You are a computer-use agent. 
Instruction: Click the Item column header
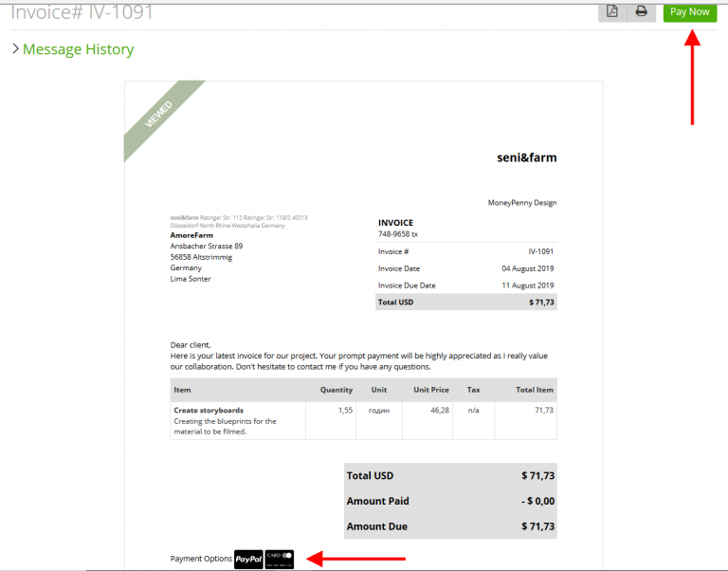click(x=182, y=390)
